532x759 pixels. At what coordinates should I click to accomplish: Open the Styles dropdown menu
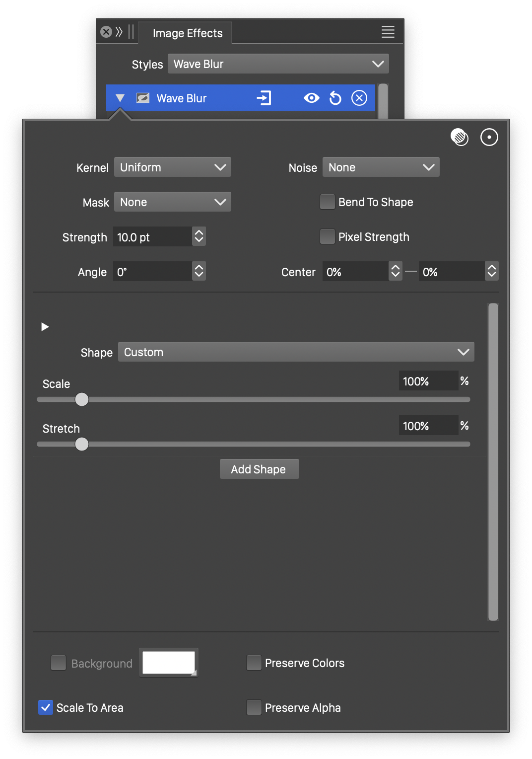278,64
